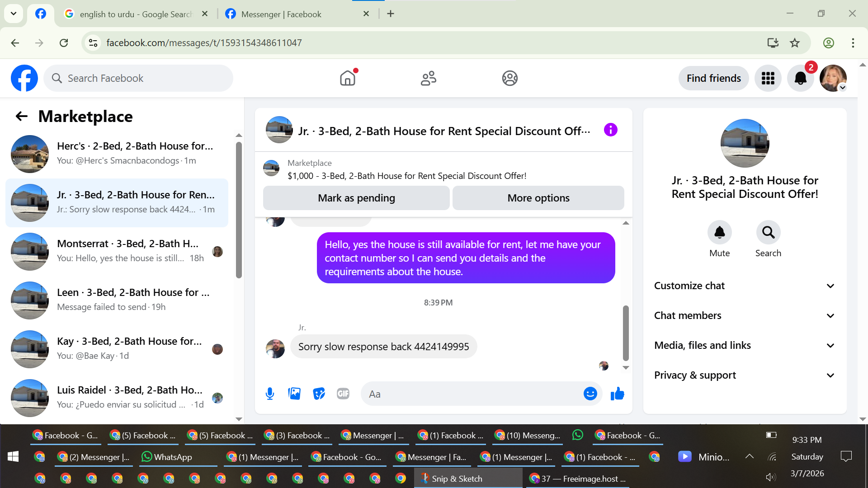Image resolution: width=868 pixels, height=488 pixels.
Task: Open the Home feed icon
Action: (348, 78)
